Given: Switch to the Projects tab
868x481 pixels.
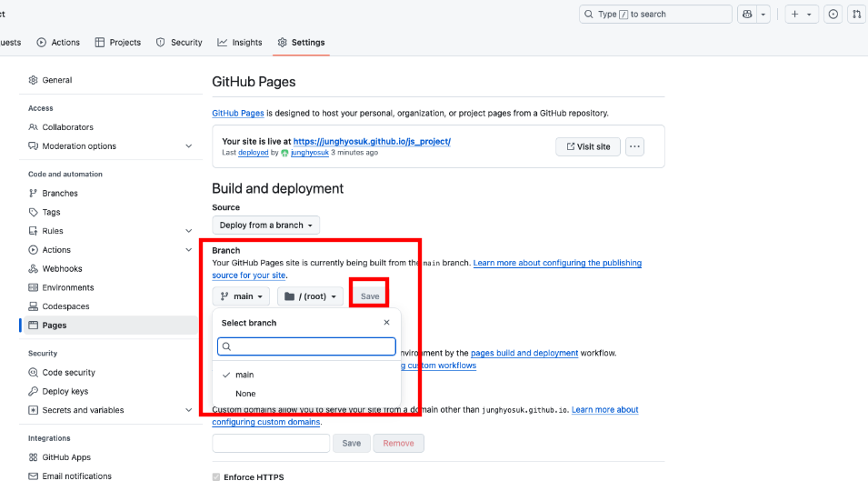Looking at the screenshot, I should 118,43.
